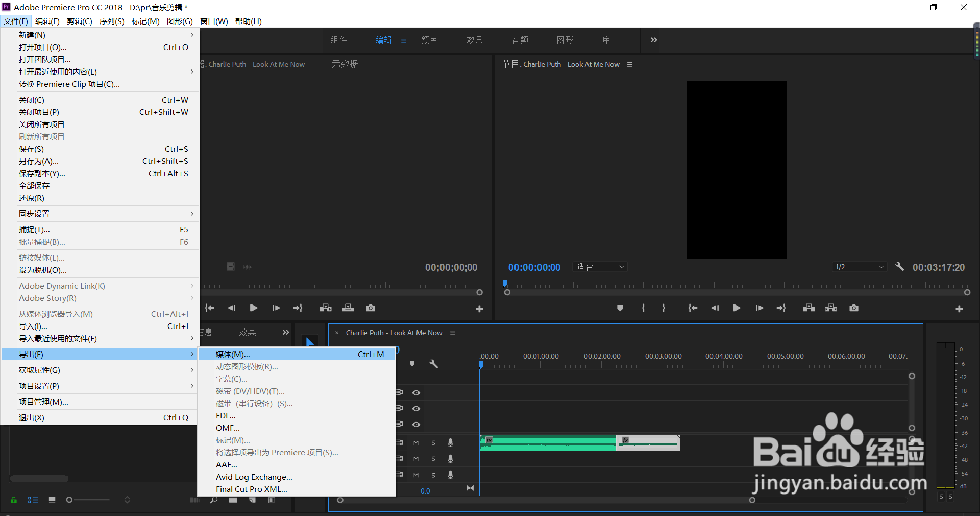
Task: Go to In point in Program monitor
Action: coord(693,308)
